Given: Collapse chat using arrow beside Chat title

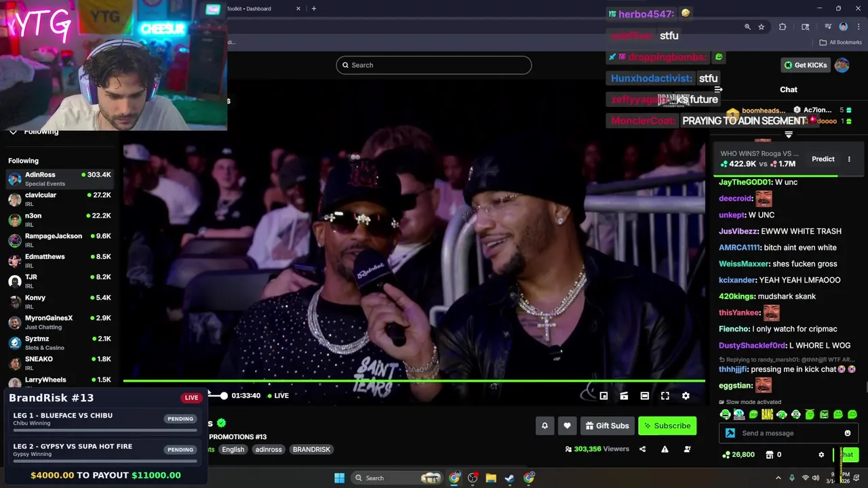Looking at the screenshot, I should coord(719,89).
